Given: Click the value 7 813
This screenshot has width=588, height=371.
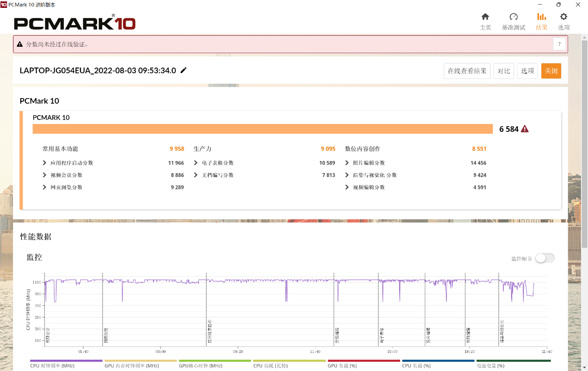Looking at the screenshot, I should click(x=328, y=175).
